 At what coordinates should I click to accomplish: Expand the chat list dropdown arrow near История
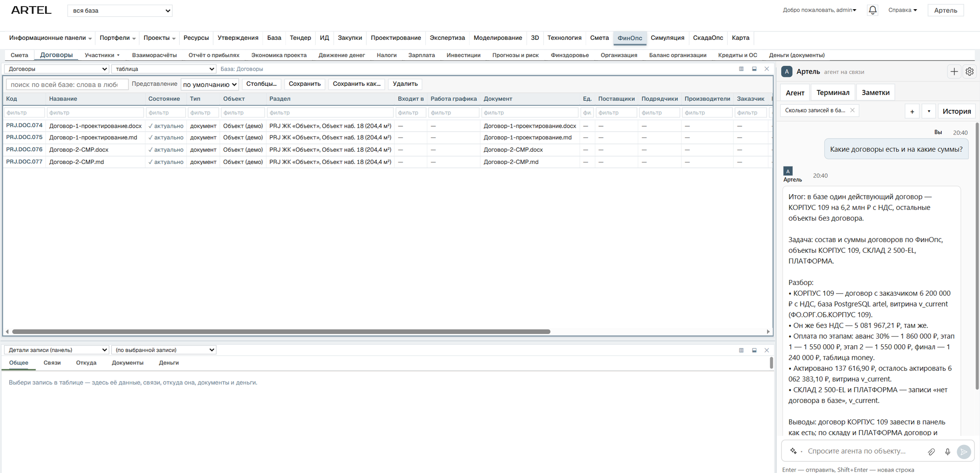pos(929,111)
